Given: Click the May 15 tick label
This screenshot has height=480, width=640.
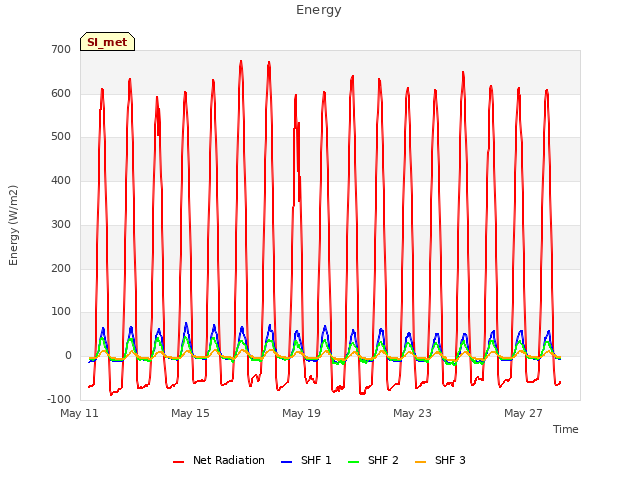Looking at the screenshot, I should (x=190, y=413).
